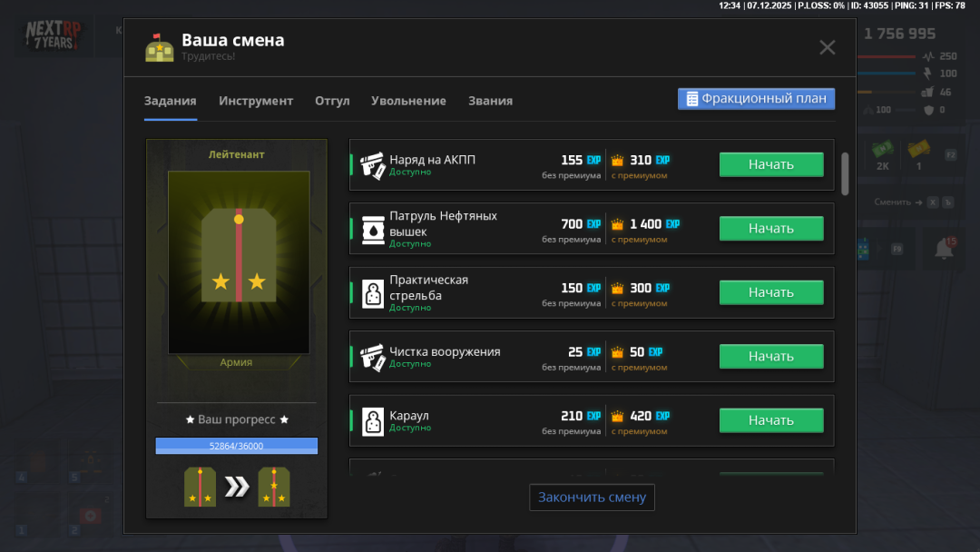The image size is (980, 552).
Task: Click the army base icon in the header
Action: tap(160, 48)
